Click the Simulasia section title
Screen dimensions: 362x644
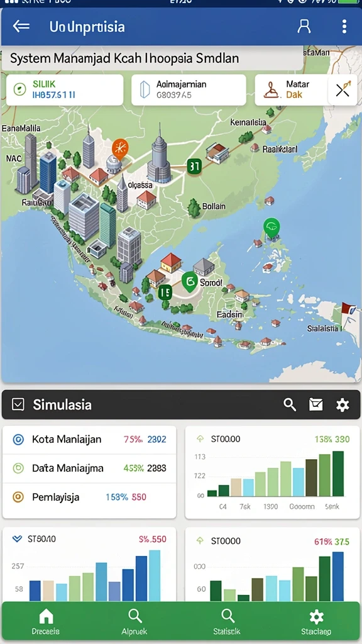click(62, 405)
